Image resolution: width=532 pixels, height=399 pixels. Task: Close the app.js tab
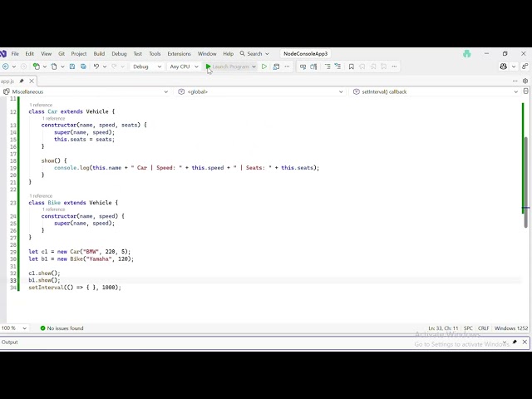[32, 81]
